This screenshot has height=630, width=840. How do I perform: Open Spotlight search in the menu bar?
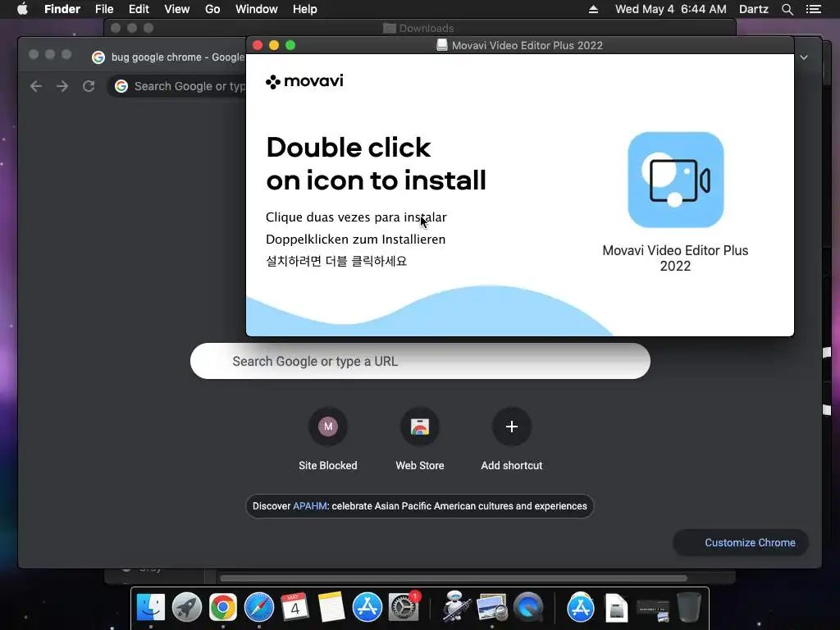[787, 9]
